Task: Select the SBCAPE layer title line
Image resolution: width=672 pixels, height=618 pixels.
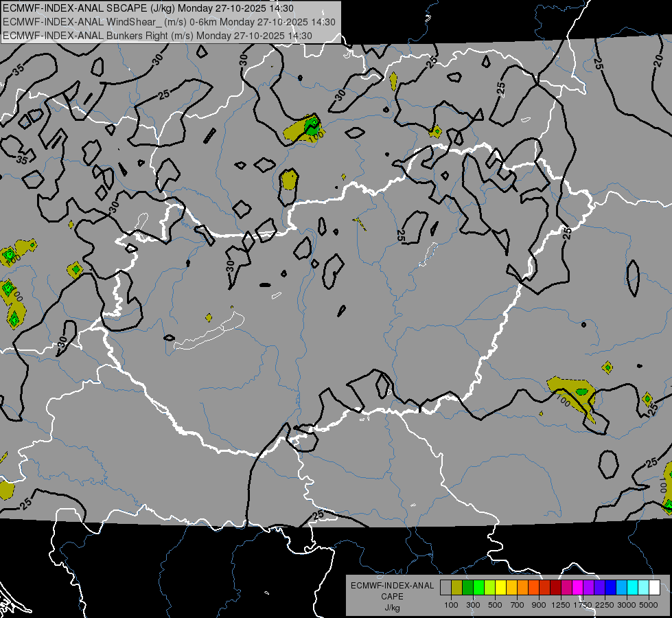Action: (x=148, y=8)
